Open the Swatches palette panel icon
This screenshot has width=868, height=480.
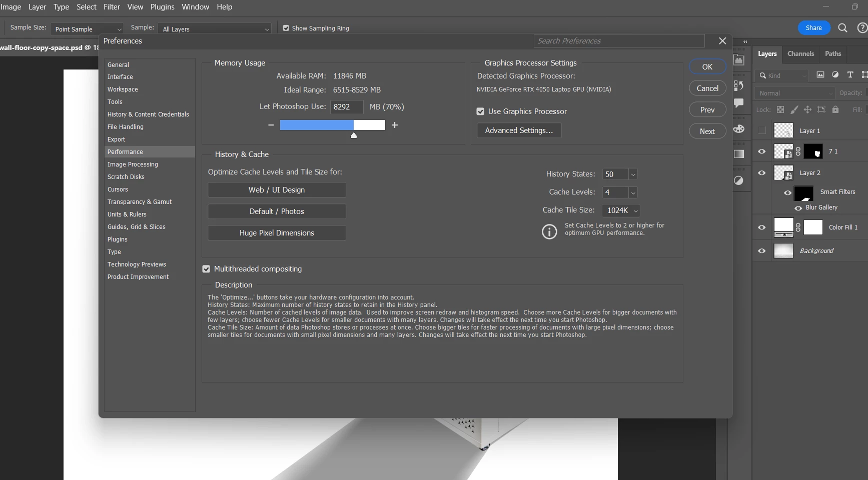[x=739, y=129]
